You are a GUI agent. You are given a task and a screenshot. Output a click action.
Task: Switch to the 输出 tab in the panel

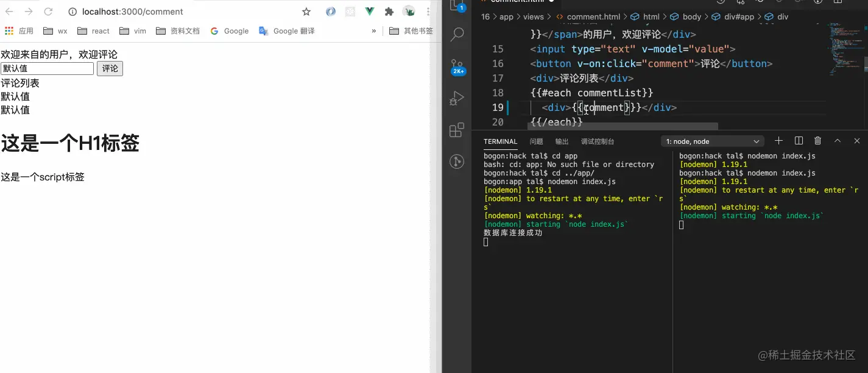point(561,141)
